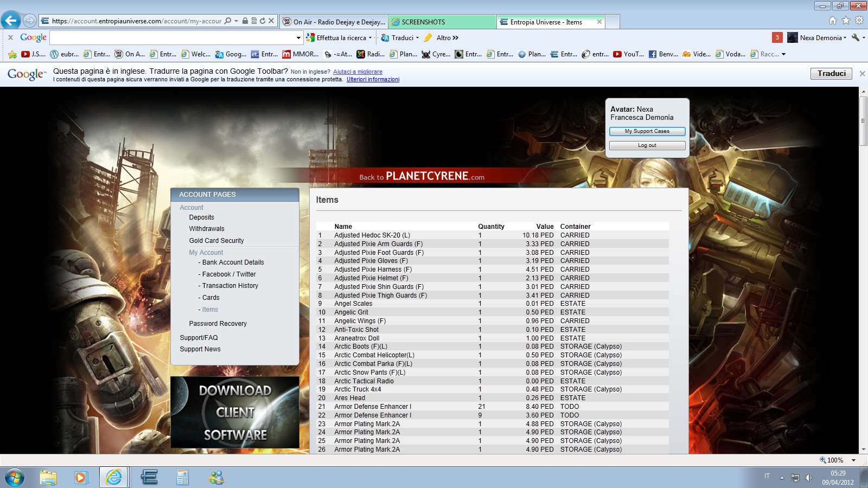Image resolution: width=868 pixels, height=488 pixels.
Task: Open Deposits in Account Pages menu
Action: [x=201, y=217]
